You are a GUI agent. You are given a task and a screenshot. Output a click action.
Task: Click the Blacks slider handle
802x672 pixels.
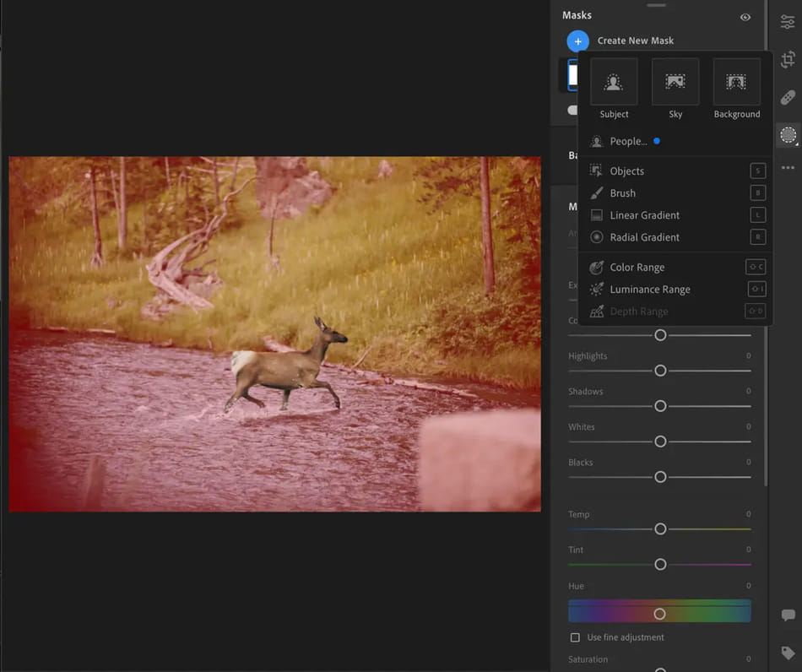click(660, 477)
